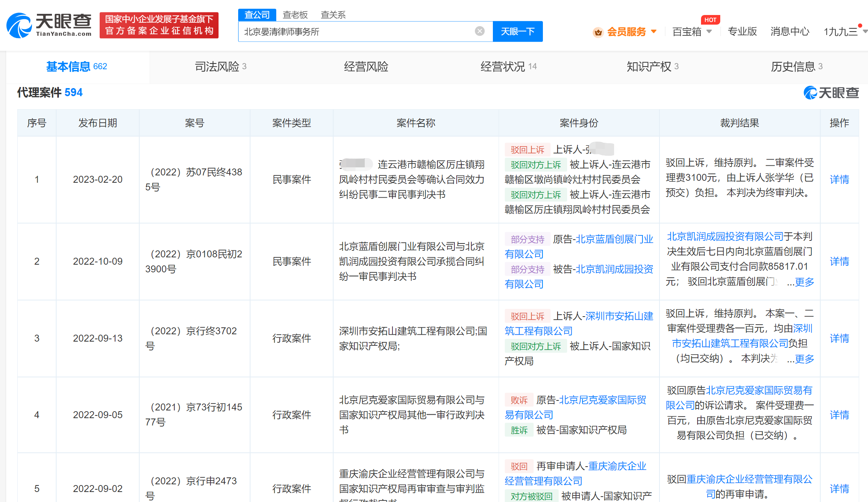Click the red 官方备案企业征信机构 banner
Image resolution: width=868 pixels, height=502 pixels.
point(159,25)
